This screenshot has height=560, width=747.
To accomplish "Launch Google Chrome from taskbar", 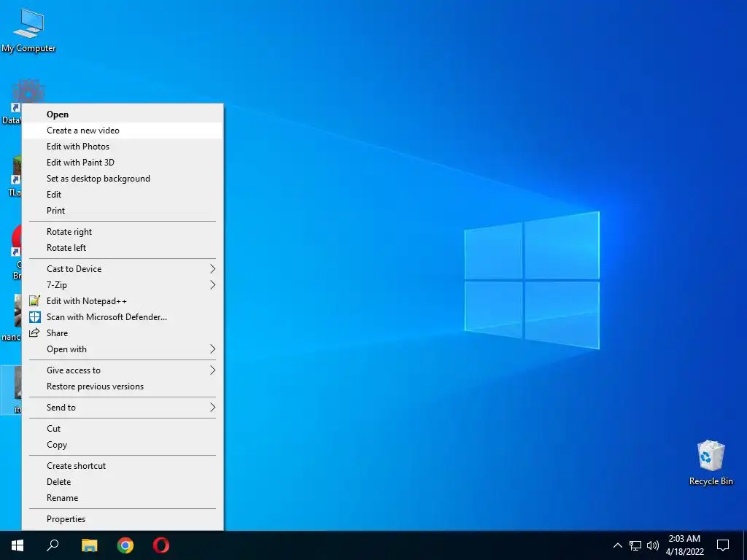I will click(x=125, y=545).
